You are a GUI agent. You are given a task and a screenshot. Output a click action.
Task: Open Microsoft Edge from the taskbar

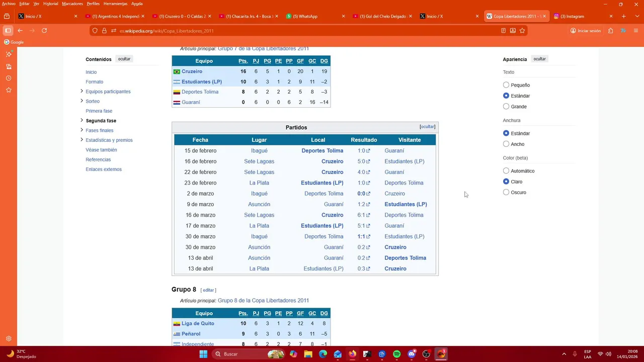pos(323,354)
